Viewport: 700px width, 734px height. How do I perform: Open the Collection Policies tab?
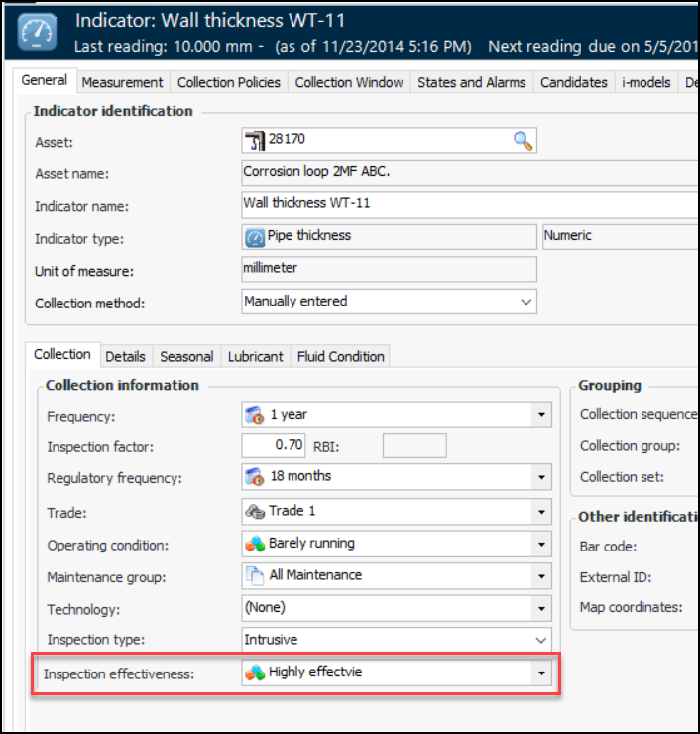point(229,83)
